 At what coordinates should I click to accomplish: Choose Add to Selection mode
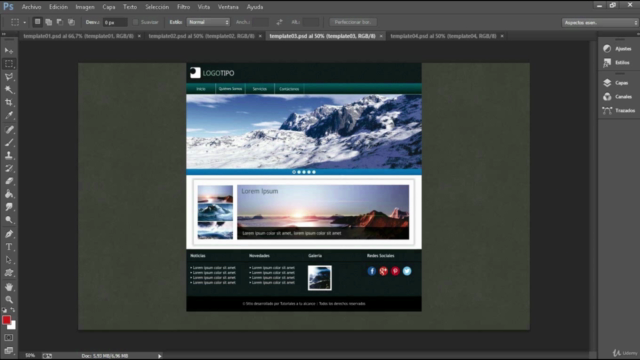click(49, 22)
